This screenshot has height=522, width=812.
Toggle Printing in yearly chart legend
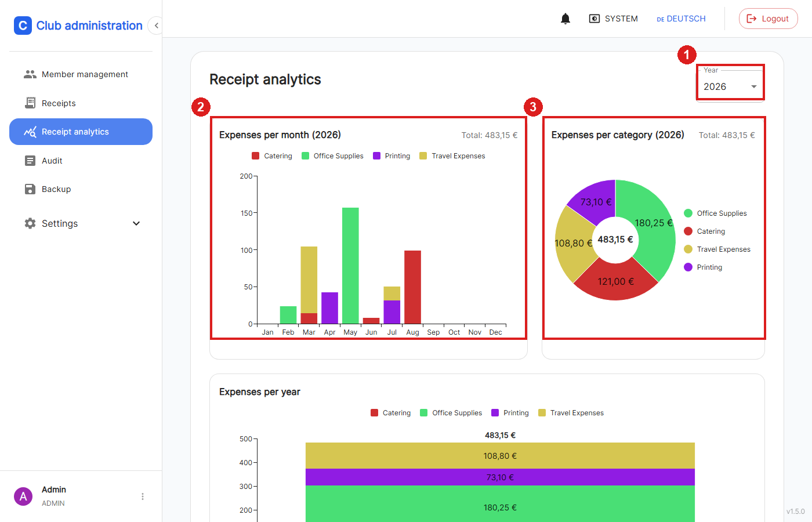(x=510, y=413)
